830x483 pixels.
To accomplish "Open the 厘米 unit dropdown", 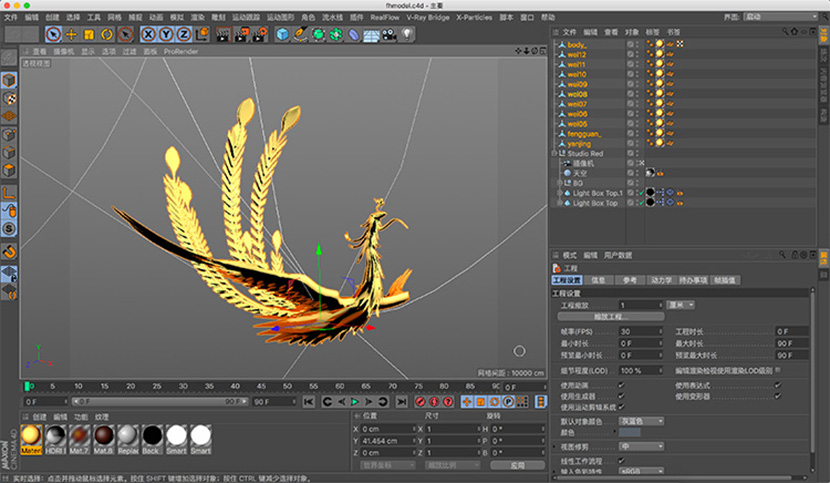I will coord(680,304).
